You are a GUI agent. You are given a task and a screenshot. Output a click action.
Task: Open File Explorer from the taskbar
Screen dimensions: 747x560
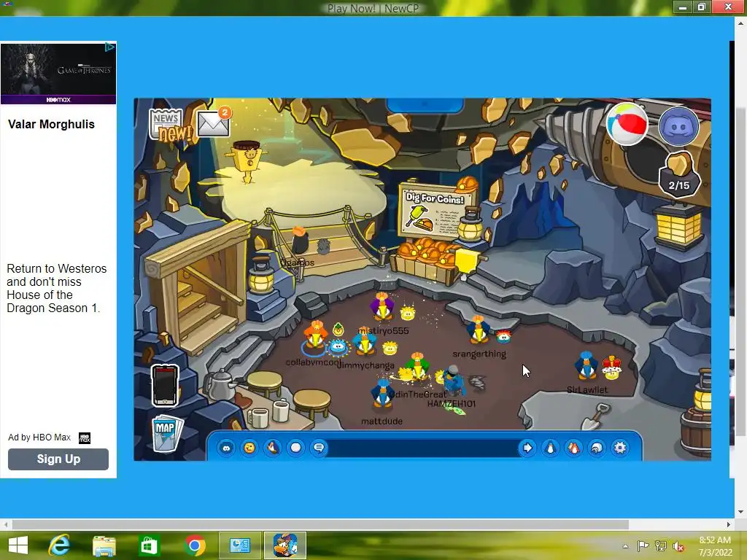click(x=104, y=545)
